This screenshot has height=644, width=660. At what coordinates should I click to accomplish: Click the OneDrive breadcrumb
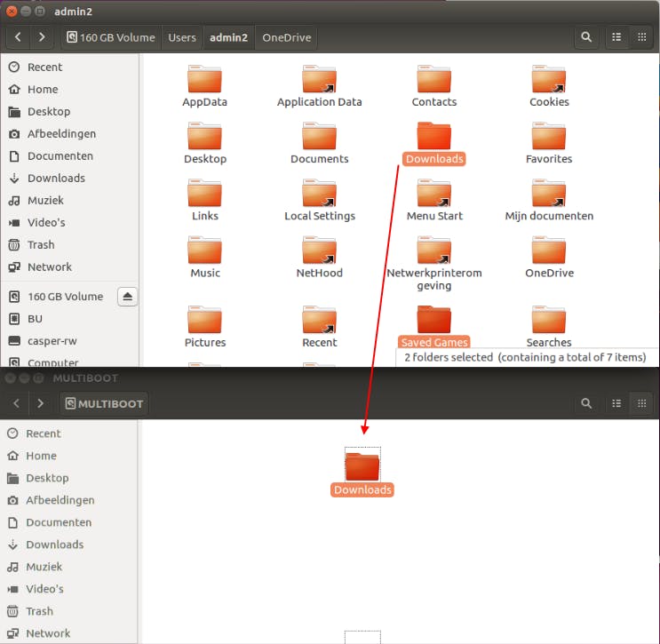287,37
